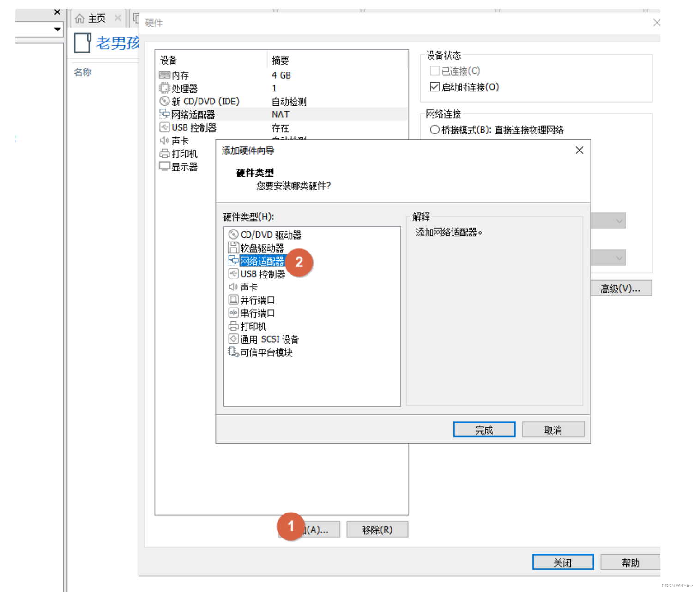Select network adapter icon in wizard list
The height and width of the screenshot is (592, 700).
[234, 260]
